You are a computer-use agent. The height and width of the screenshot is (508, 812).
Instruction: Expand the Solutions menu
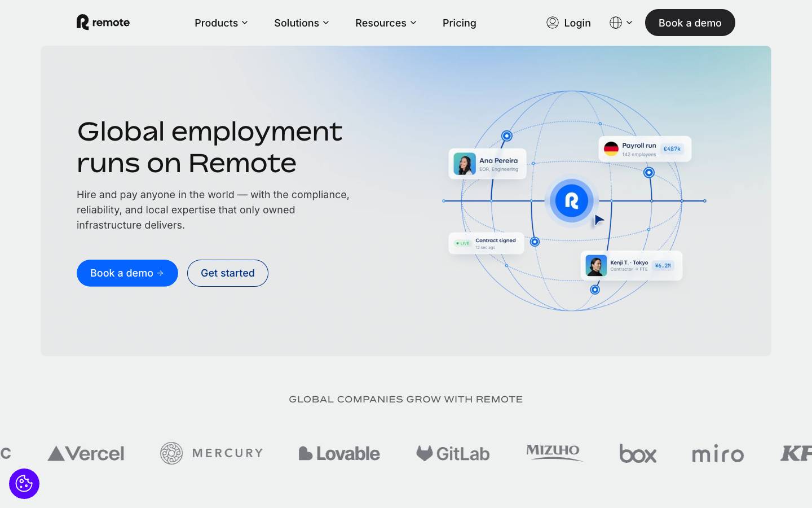302,23
